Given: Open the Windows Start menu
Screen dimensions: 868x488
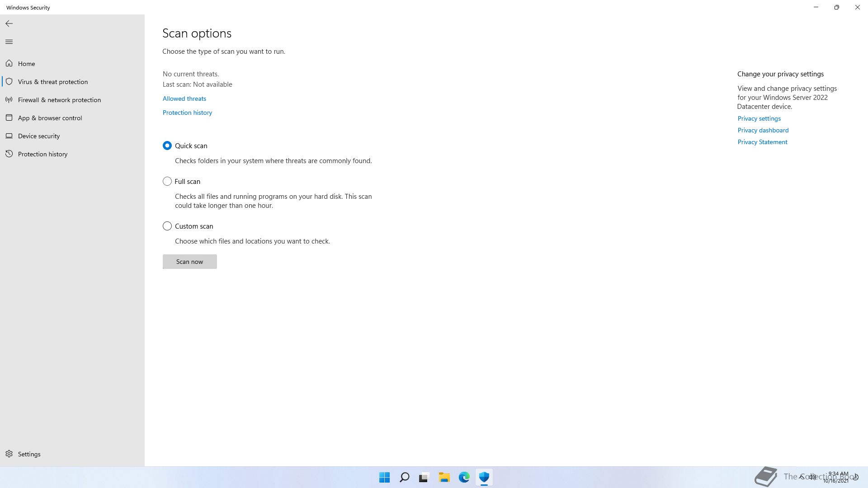Looking at the screenshot, I should pyautogui.click(x=385, y=477).
